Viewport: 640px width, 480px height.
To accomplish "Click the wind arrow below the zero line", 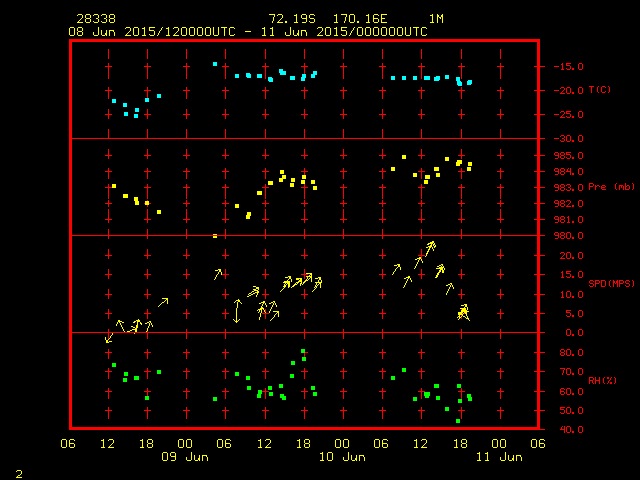I will click(x=109, y=338).
